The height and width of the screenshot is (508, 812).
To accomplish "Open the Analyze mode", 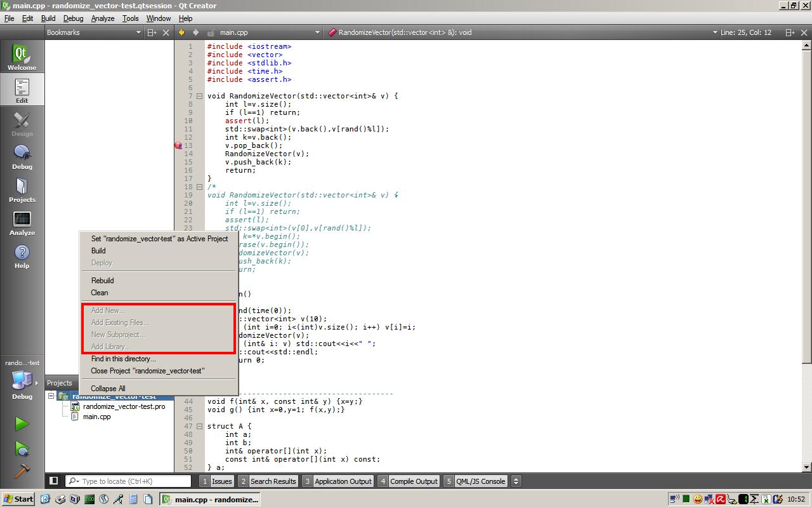I will [22, 222].
